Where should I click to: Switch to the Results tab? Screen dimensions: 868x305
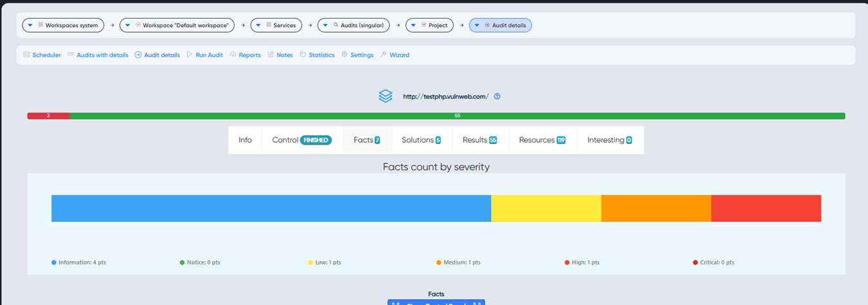(480, 140)
